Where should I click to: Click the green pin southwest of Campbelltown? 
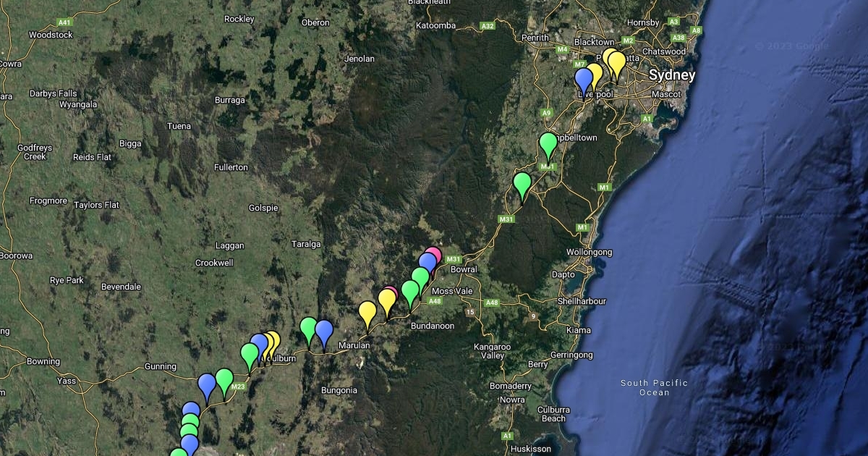click(522, 184)
